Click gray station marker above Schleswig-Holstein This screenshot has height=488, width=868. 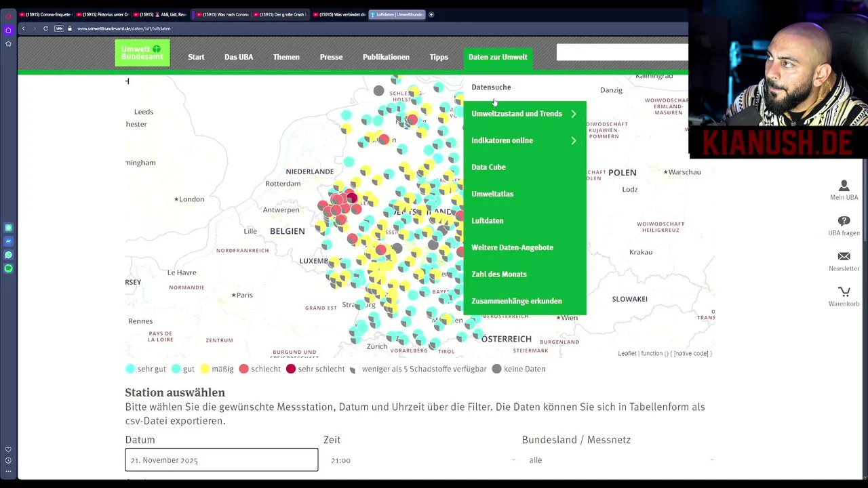point(379,91)
